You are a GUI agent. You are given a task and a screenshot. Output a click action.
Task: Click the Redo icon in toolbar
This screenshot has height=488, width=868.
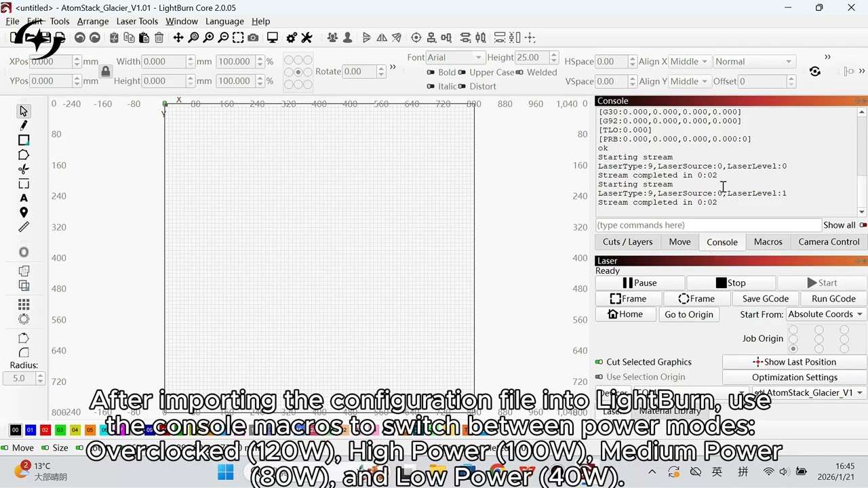95,38
